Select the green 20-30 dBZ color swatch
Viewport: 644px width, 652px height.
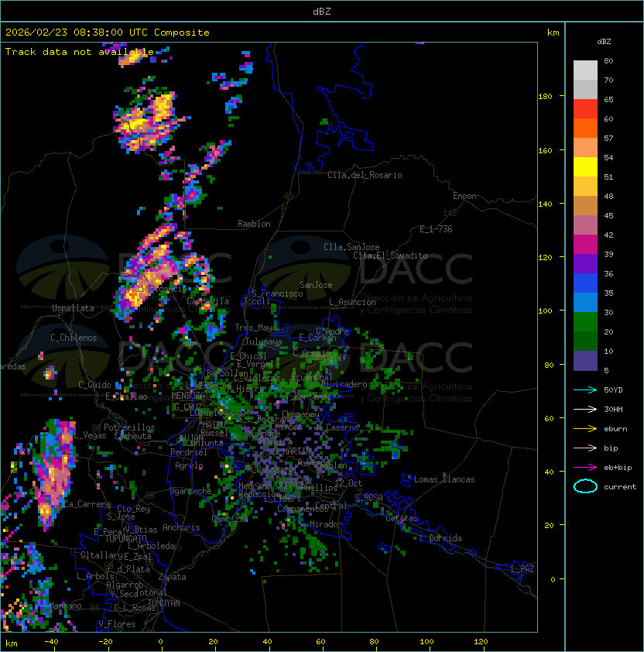pyautogui.click(x=585, y=322)
